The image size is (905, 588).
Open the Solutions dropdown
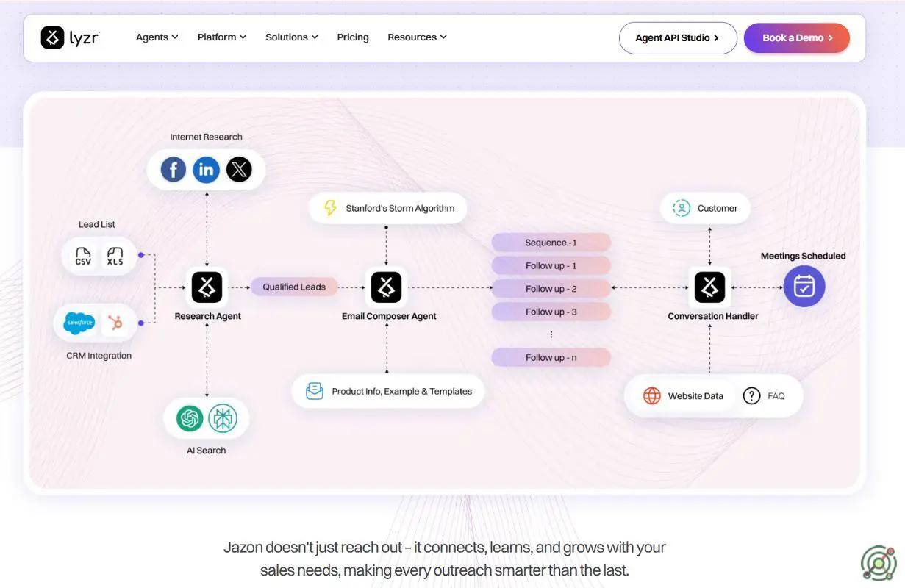(x=291, y=37)
